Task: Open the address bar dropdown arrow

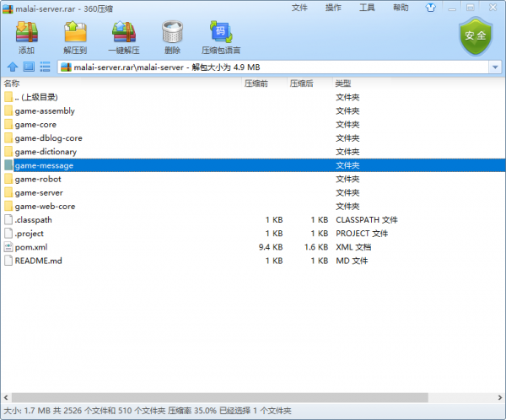Action: tap(495, 67)
